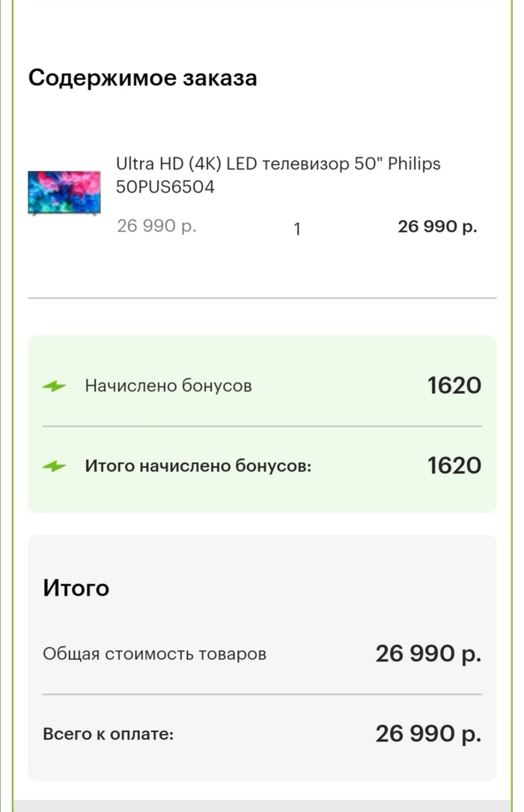Click the Общая стоимость товаров label

tap(154, 654)
